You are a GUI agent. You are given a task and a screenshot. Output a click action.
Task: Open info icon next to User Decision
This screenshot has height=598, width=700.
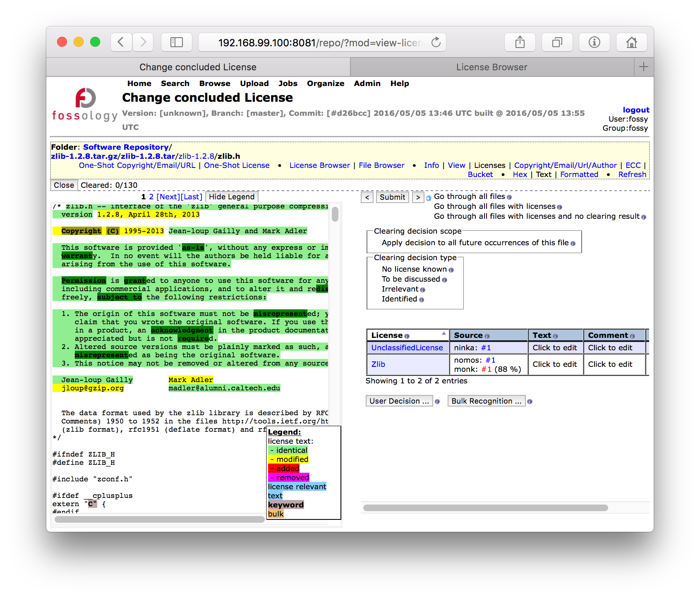point(438,402)
